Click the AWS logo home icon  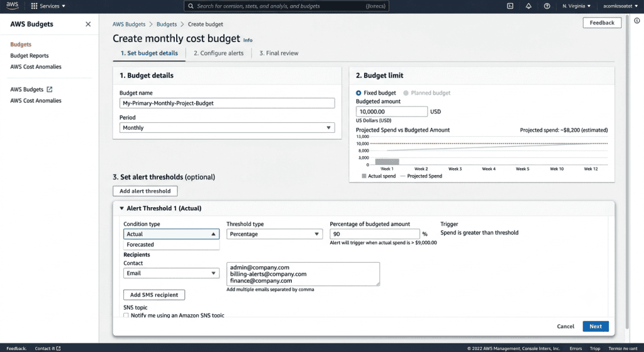coord(12,6)
